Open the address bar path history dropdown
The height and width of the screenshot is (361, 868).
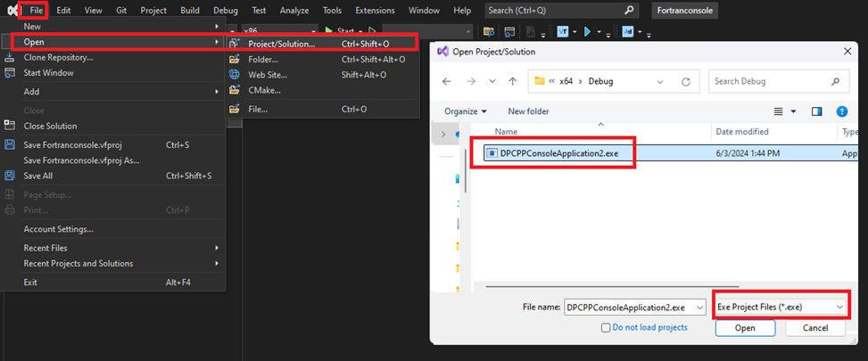[660, 81]
